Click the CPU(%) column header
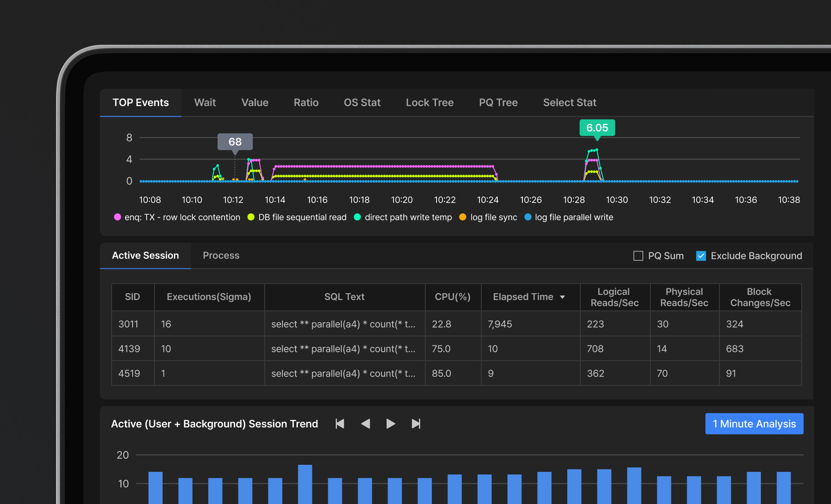831x504 pixels. (x=452, y=297)
